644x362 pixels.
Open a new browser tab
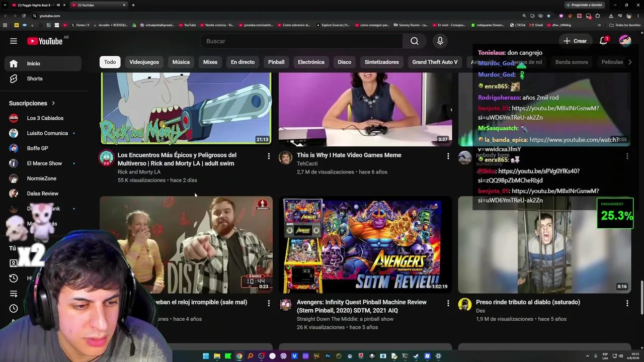tap(133, 5)
